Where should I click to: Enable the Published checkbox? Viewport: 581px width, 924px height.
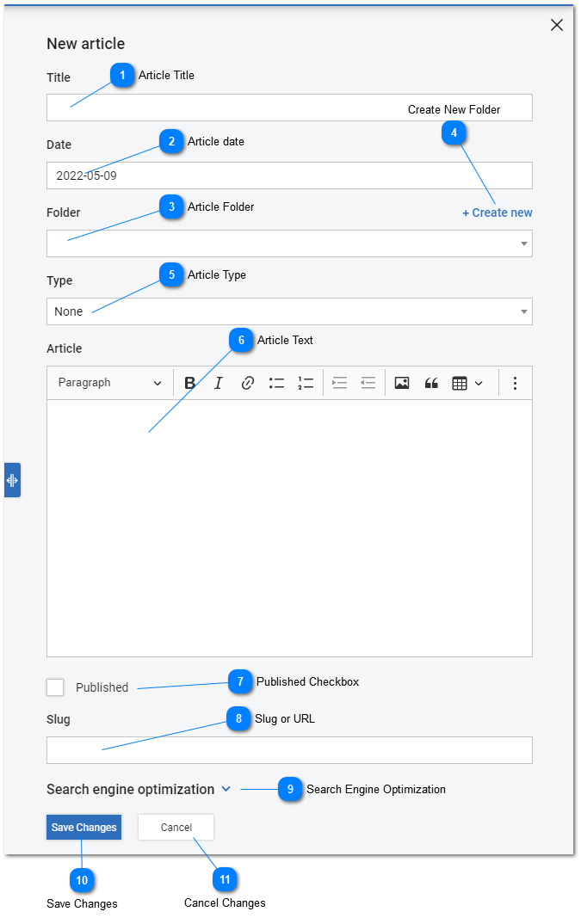(55, 687)
